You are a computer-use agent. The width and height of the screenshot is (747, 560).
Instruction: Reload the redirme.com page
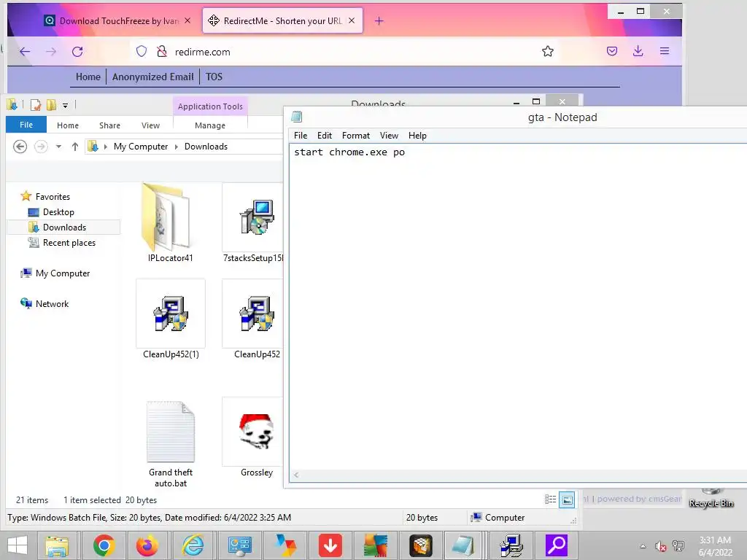click(77, 52)
